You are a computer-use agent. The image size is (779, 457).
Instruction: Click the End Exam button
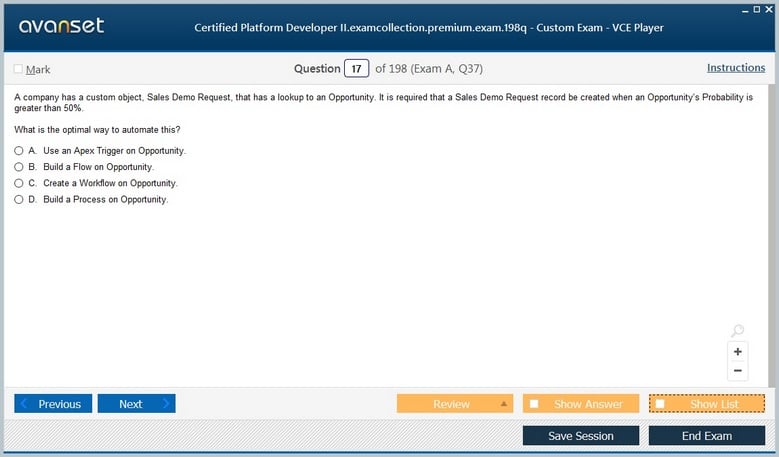point(706,436)
